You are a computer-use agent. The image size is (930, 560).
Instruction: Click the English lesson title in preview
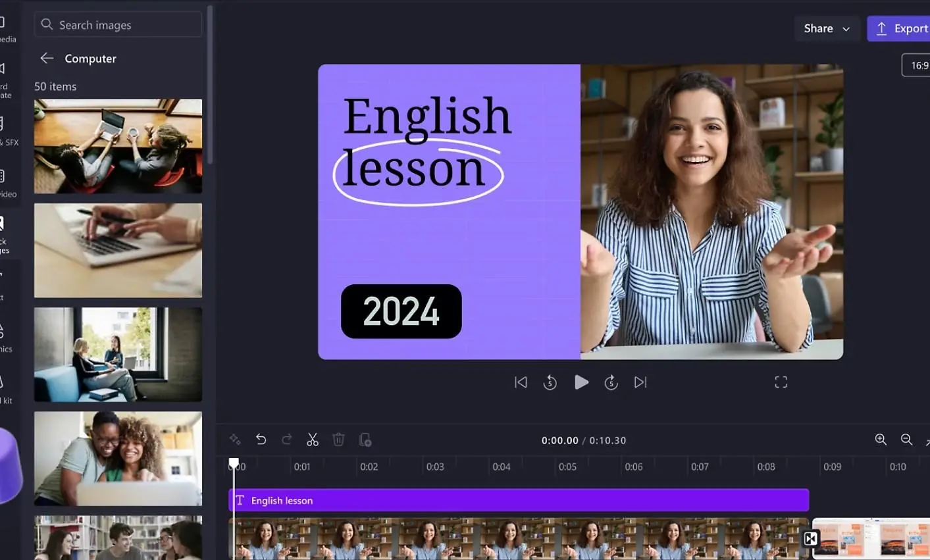coord(426,143)
